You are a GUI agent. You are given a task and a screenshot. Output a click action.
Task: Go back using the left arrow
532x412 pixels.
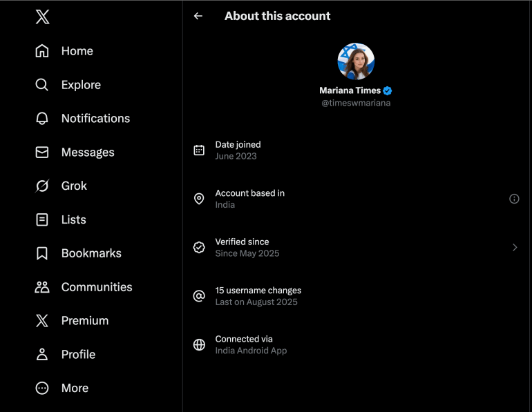(198, 16)
